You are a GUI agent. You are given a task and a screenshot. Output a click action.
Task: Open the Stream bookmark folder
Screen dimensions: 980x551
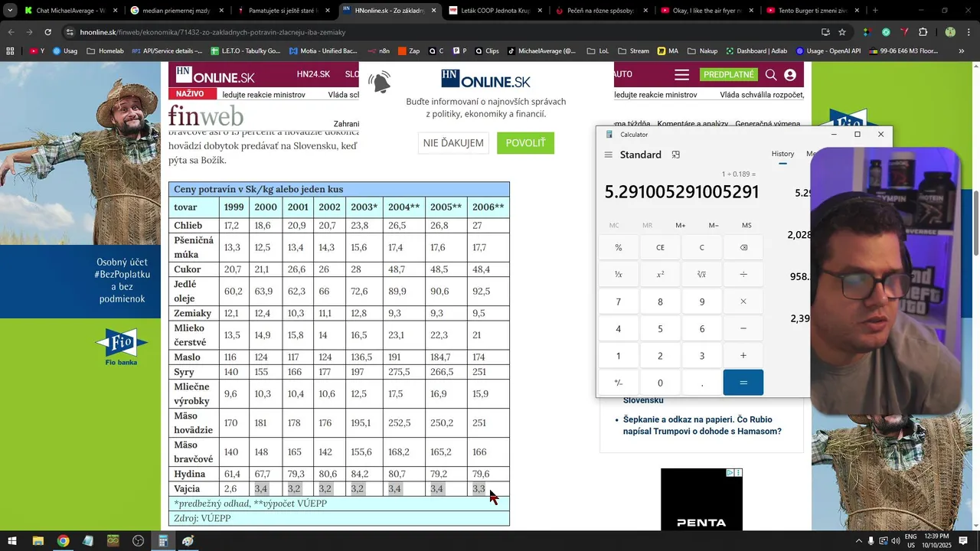coord(633,51)
